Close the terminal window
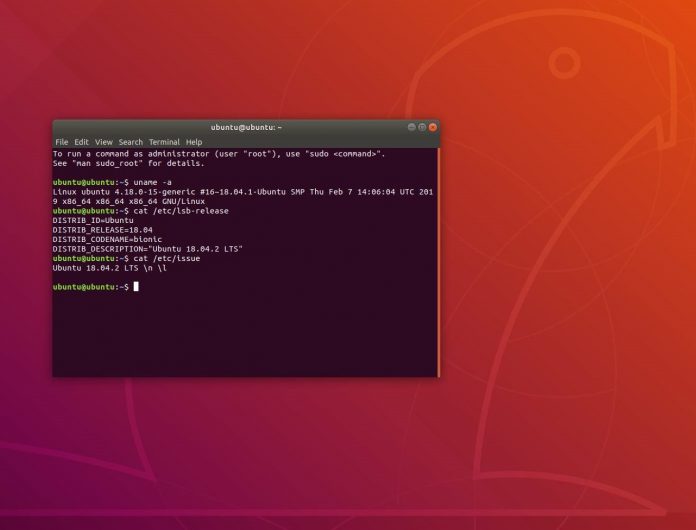The width and height of the screenshot is (696, 530). (x=433, y=127)
